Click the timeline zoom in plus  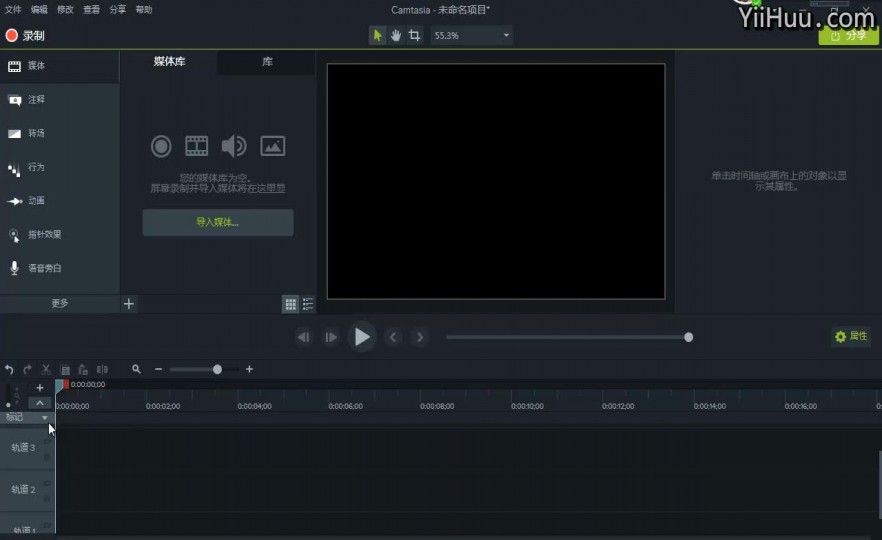[x=249, y=369]
